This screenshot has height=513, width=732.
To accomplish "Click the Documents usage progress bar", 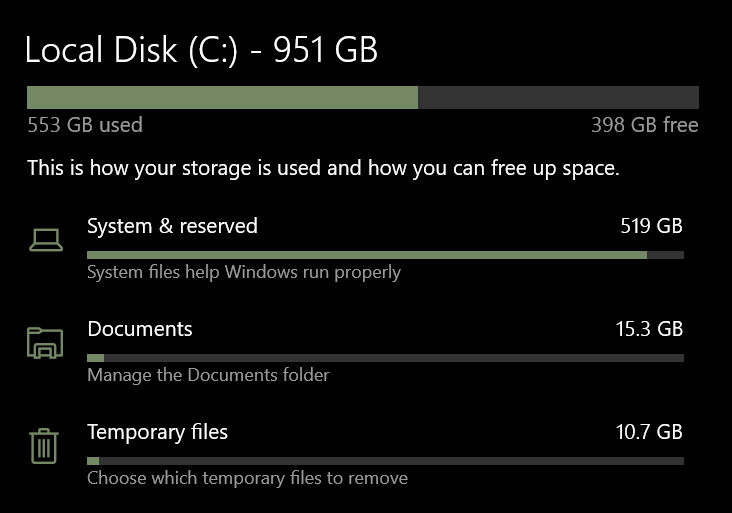I will (x=385, y=357).
